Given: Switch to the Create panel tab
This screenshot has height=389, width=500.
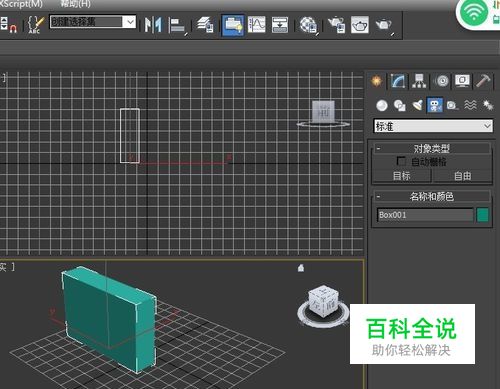Looking at the screenshot, I should (377, 81).
